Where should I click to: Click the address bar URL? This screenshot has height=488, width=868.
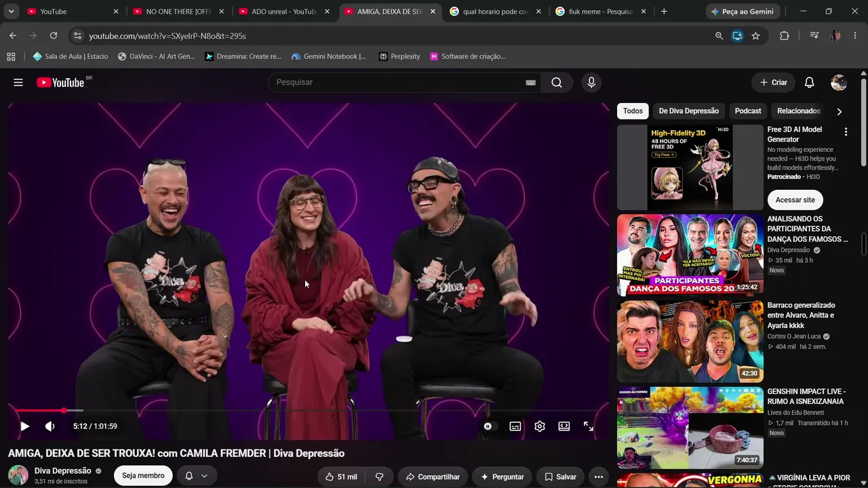[167, 36]
